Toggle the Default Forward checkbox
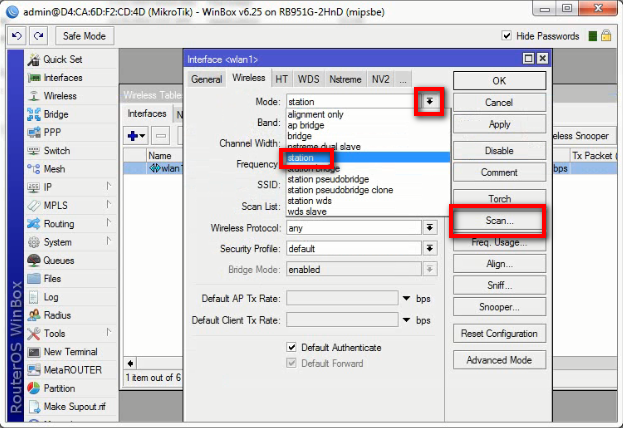Screen dimensions: 623x428 tap(292, 363)
